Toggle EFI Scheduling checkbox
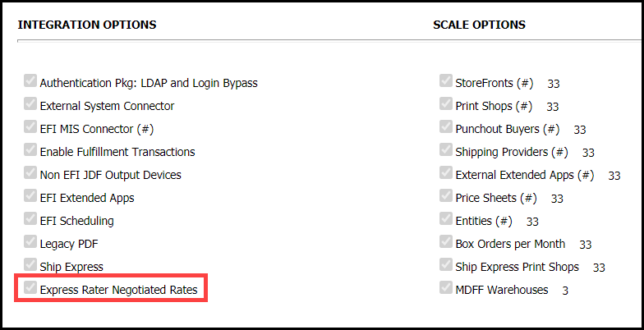644x330 pixels. 30,219
